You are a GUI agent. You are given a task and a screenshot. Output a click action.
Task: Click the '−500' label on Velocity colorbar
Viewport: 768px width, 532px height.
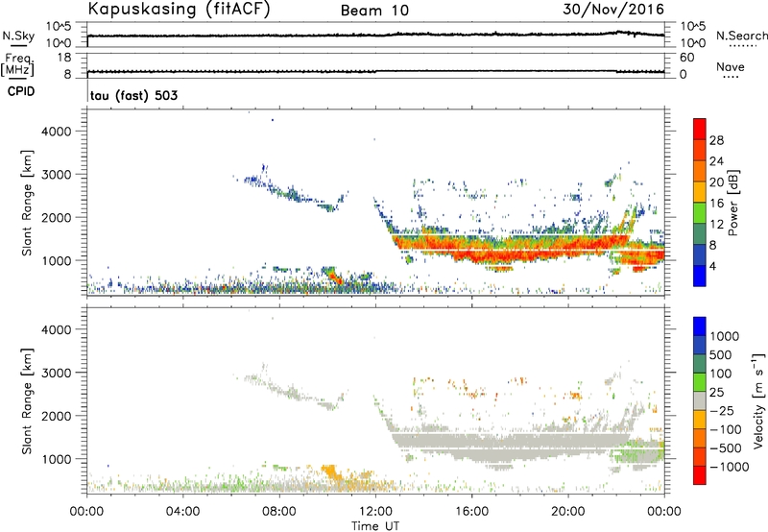tap(726, 447)
